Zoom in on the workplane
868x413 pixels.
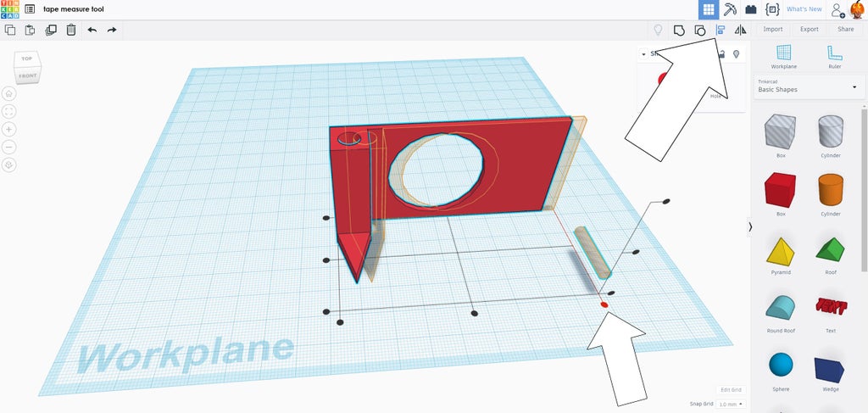(x=9, y=129)
